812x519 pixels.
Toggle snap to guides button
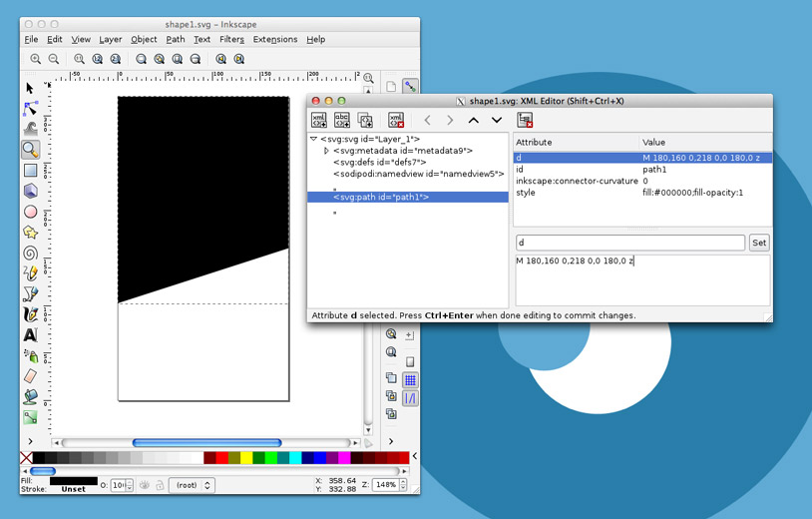point(410,398)
